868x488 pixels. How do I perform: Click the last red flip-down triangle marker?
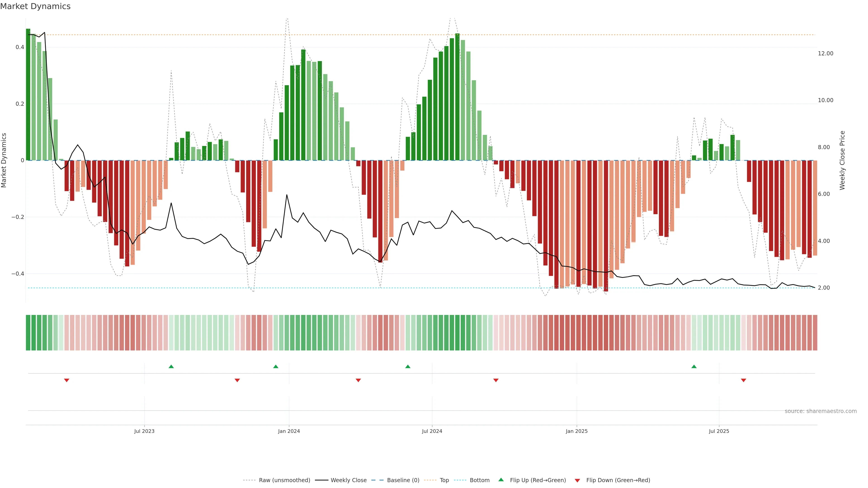(x=743, y=380)
